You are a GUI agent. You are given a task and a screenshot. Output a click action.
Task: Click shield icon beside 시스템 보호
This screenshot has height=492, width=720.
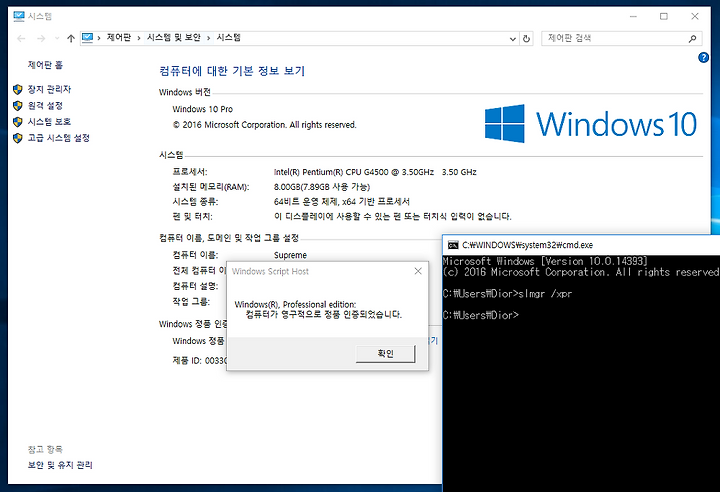17,122
